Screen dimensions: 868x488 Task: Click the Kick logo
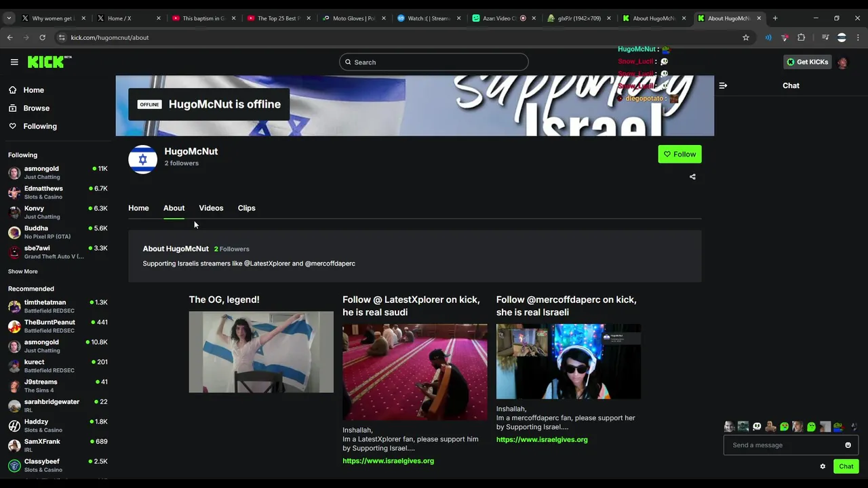coord(50,62)
